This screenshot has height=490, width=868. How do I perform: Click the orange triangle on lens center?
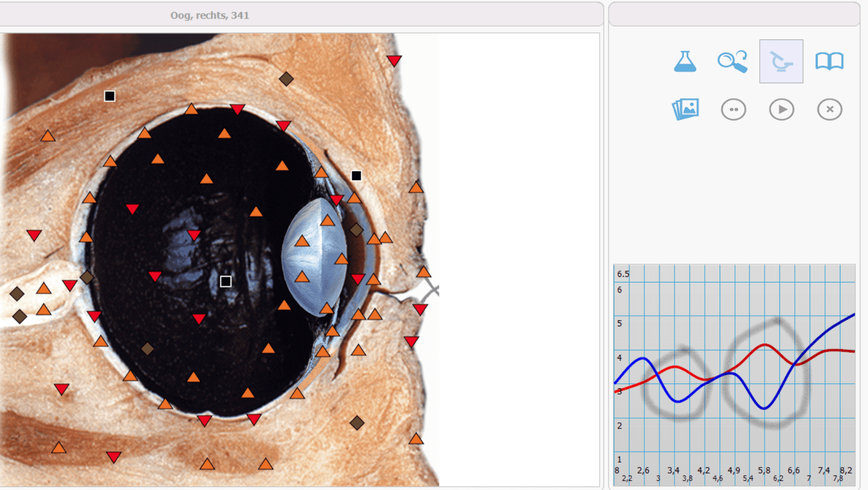(x=302, y=241)
